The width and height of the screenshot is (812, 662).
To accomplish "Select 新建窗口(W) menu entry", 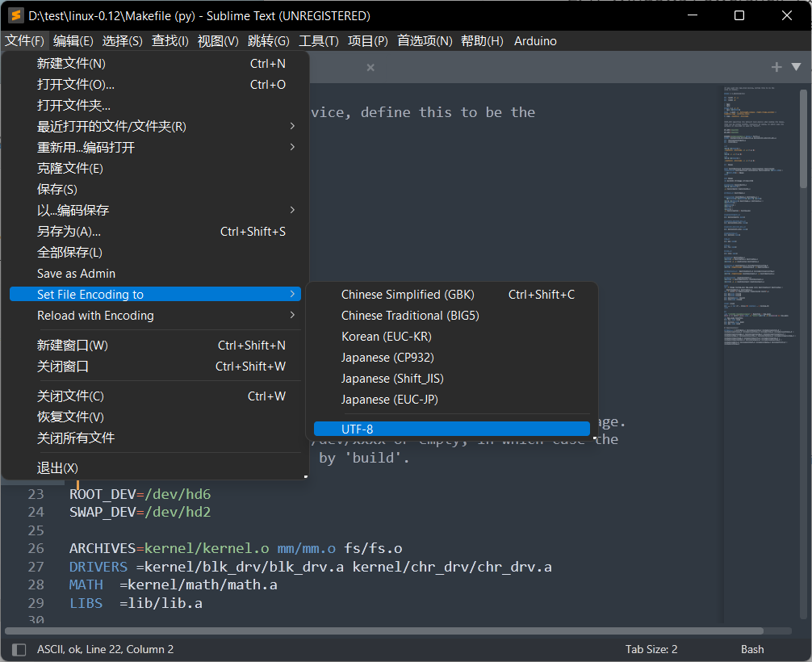I will (x=155, y=345).
